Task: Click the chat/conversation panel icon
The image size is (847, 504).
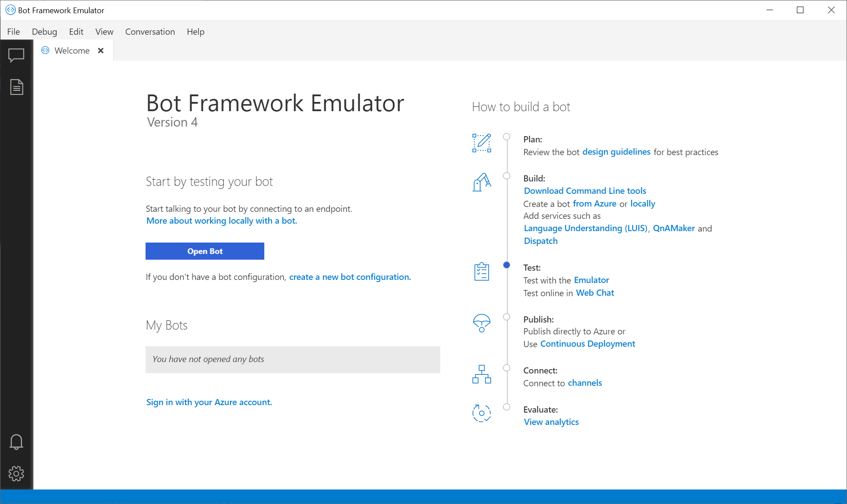Action: 16,56
